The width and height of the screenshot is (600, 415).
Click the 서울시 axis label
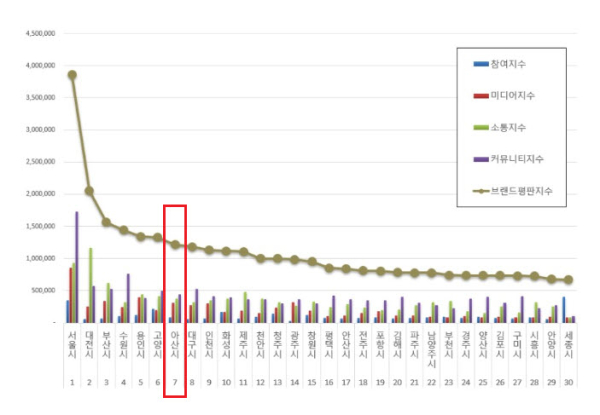[71, 347]
